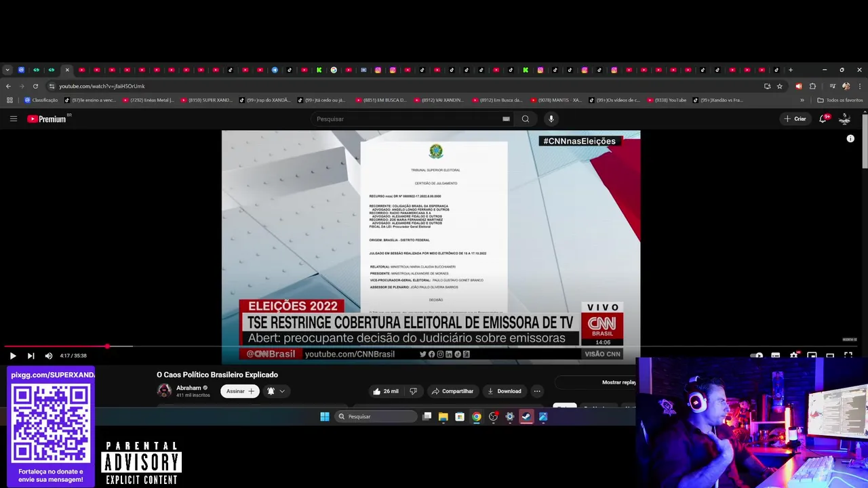Image resolution: width=868 pixels, height=488 pixels.
Task: Open File Explorer from the taskbar
Action: point(443,417)
